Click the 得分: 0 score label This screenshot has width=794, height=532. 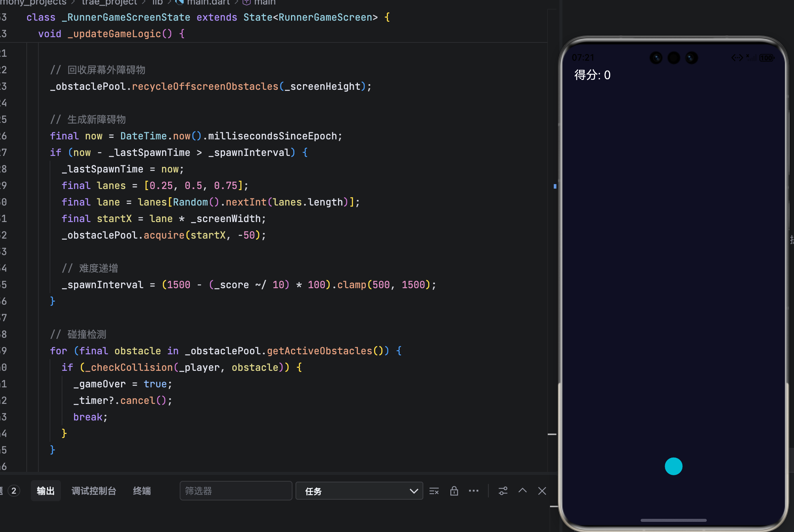[x=592, y=75]
